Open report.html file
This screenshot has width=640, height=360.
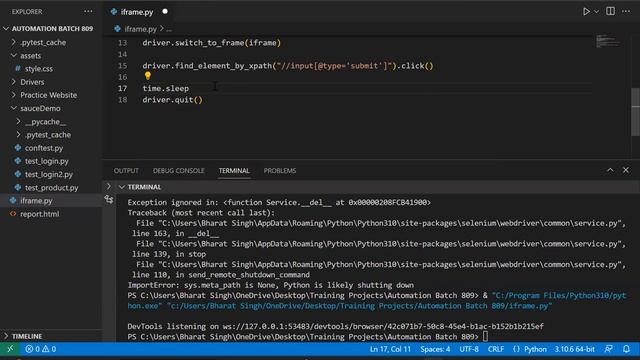(39, 214)
